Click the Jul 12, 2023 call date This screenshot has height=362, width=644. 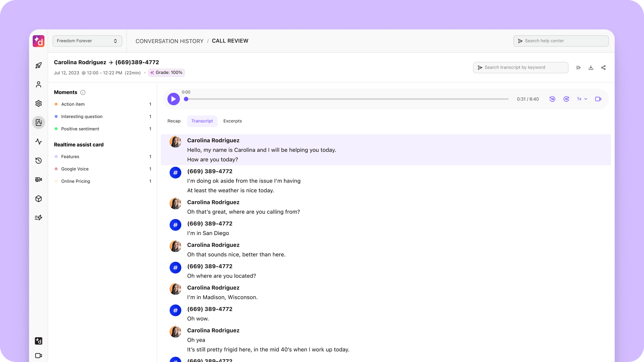[67, 73]
